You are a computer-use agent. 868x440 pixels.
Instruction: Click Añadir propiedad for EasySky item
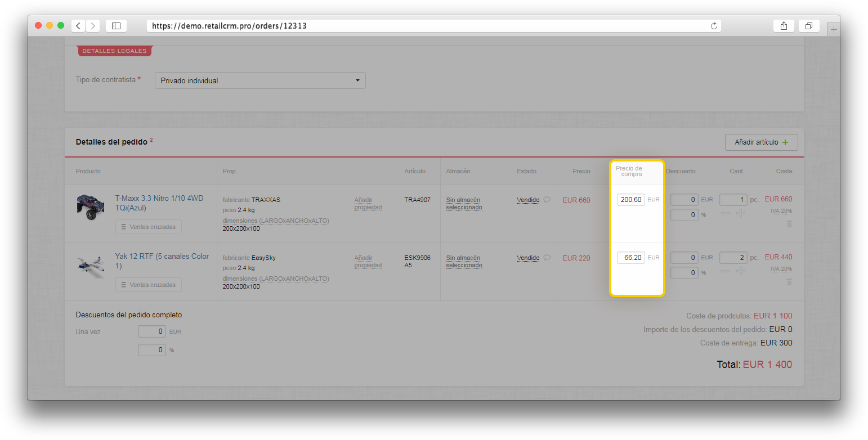[x=368, y=262]
